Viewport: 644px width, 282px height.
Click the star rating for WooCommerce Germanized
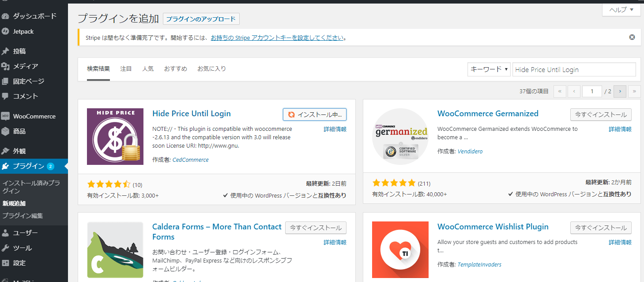(394, 183)
